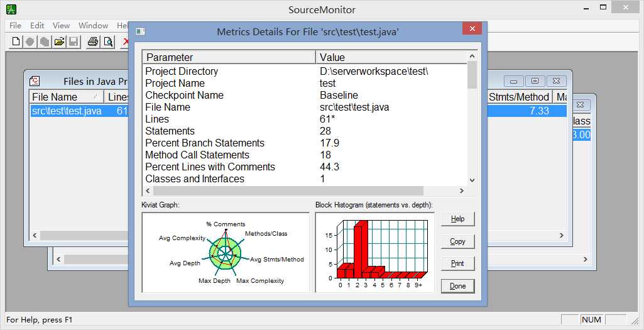Click right arrow of metrics list horizontal scrollbar
This screenshot has height=330, width=644.
point(462,190)
